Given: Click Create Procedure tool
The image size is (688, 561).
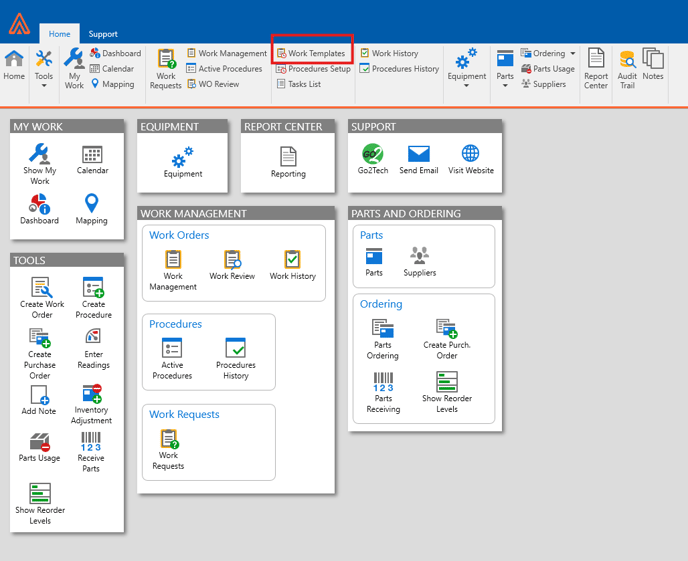Looking at the screenshot, I should click(x=93, y=298).
